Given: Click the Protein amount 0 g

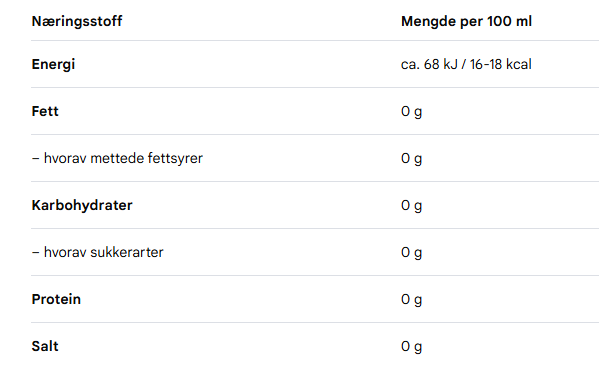Looking at the screenshot, I should tap(411, 300).
